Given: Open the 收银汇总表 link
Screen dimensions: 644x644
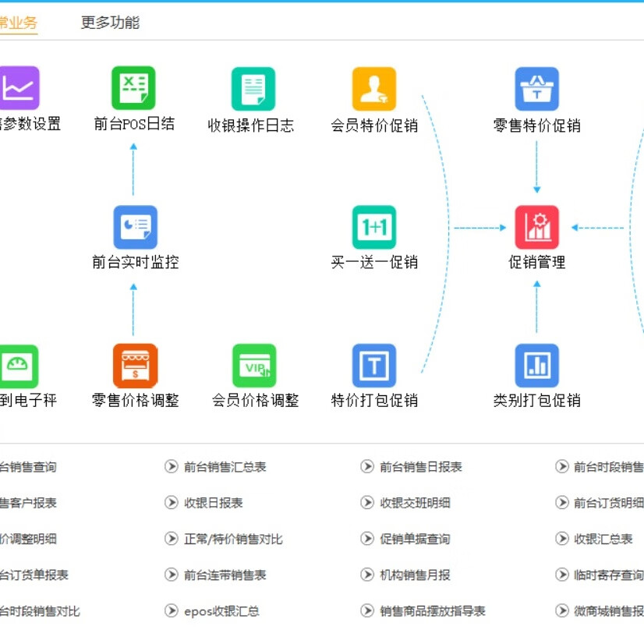Looking at the screenshot, I should coord(603,539).
